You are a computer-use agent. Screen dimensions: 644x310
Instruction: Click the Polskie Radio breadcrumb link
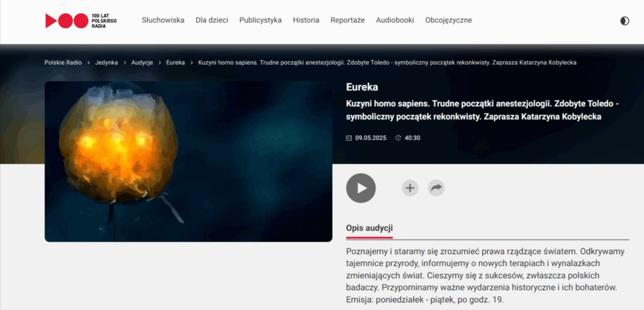[63, 62]
